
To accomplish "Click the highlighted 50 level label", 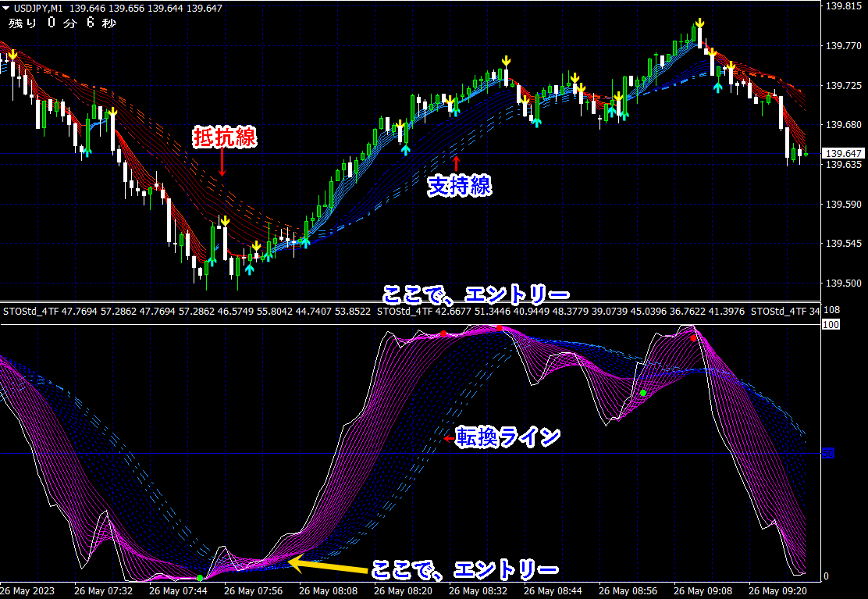I will (828, 454).
